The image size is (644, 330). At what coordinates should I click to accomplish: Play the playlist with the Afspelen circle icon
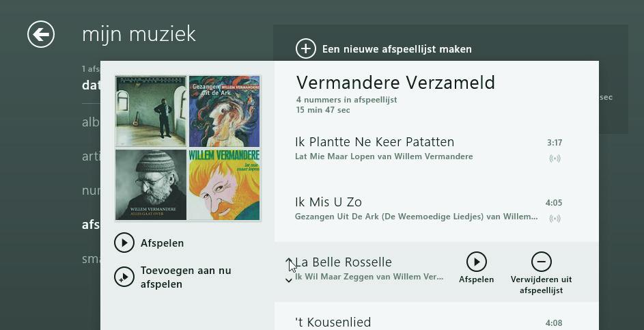click(124, 243)
